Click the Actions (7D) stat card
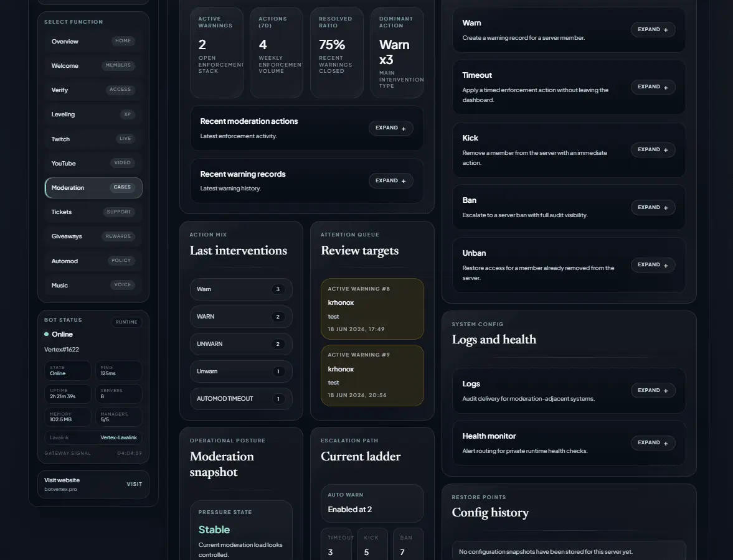The height and width of the screenshot is (560, 733). (x=277, y=52)
